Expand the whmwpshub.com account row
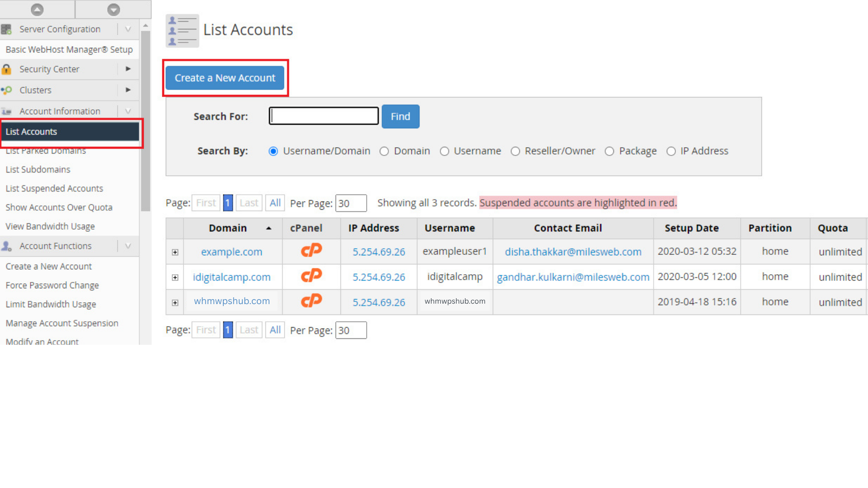868x488 pixels. tap(175, 303)
